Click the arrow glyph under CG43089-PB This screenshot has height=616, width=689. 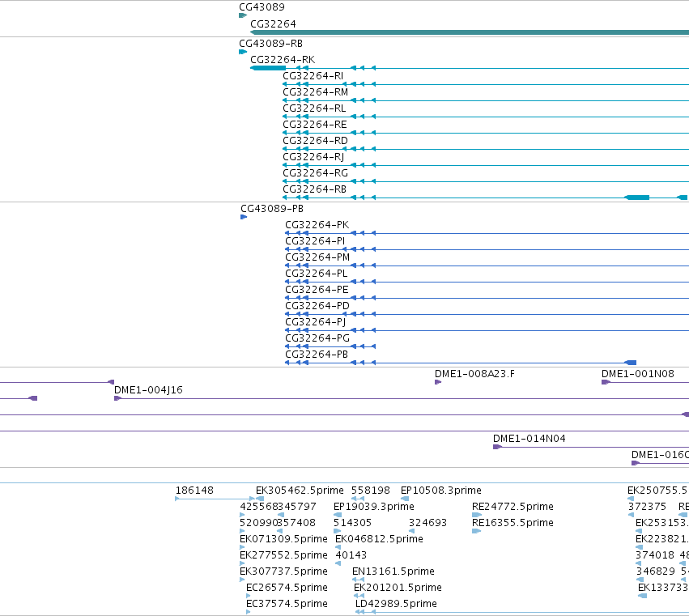(244, 217)
